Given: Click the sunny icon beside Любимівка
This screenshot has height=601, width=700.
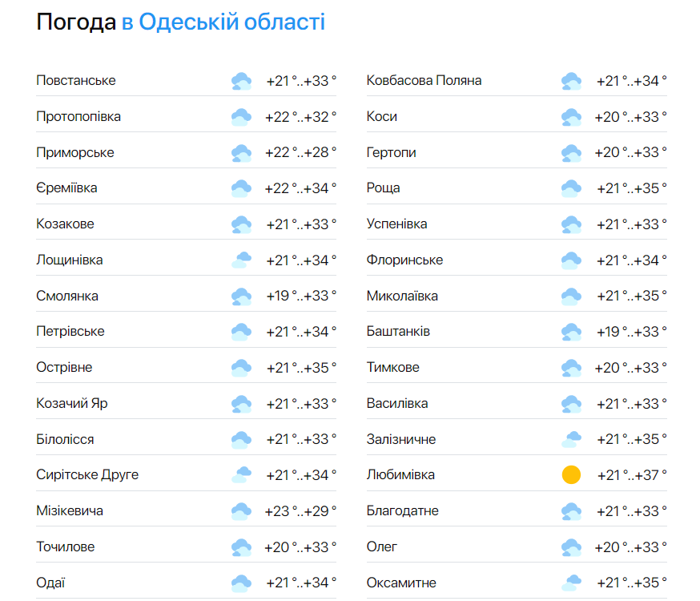Looking at the screenshot, I should [571, 474].
